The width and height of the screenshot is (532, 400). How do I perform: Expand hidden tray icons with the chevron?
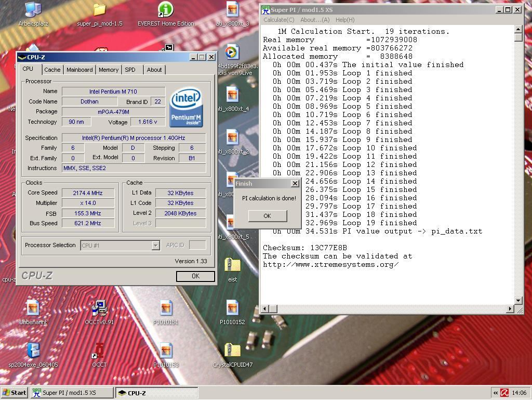pos(495,393)
